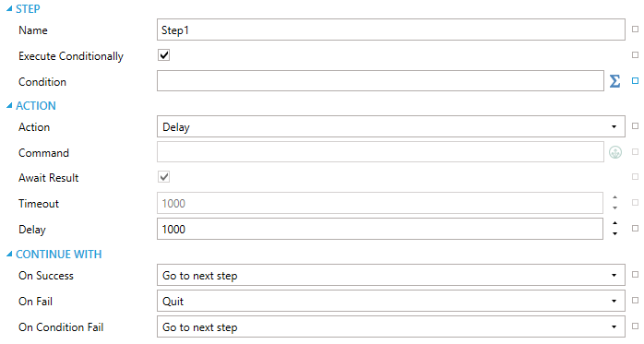Click into the Name field containing Step1

pos(391,30)
